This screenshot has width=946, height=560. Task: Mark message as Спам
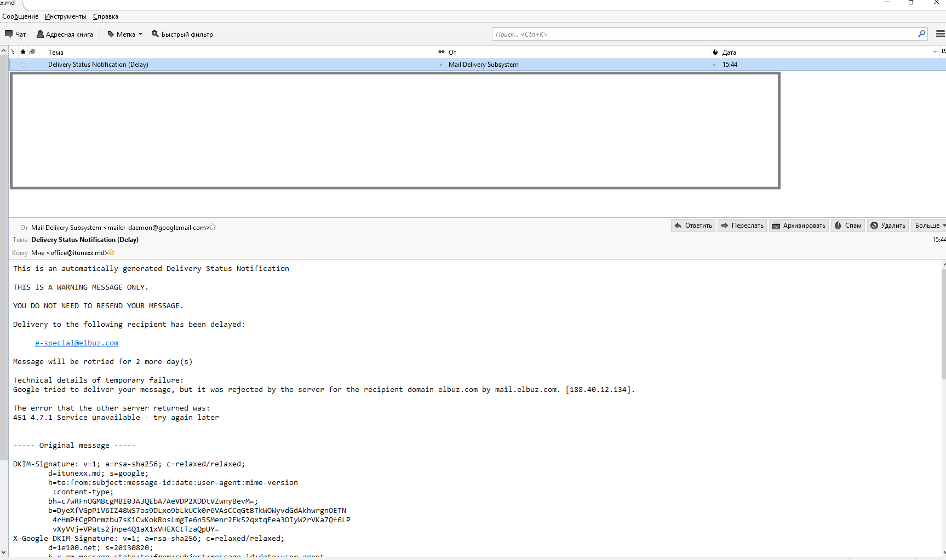click(x=848, y=226)
